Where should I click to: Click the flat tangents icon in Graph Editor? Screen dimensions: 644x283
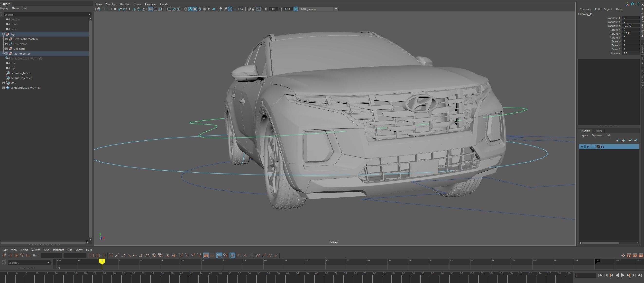[135, 255]
